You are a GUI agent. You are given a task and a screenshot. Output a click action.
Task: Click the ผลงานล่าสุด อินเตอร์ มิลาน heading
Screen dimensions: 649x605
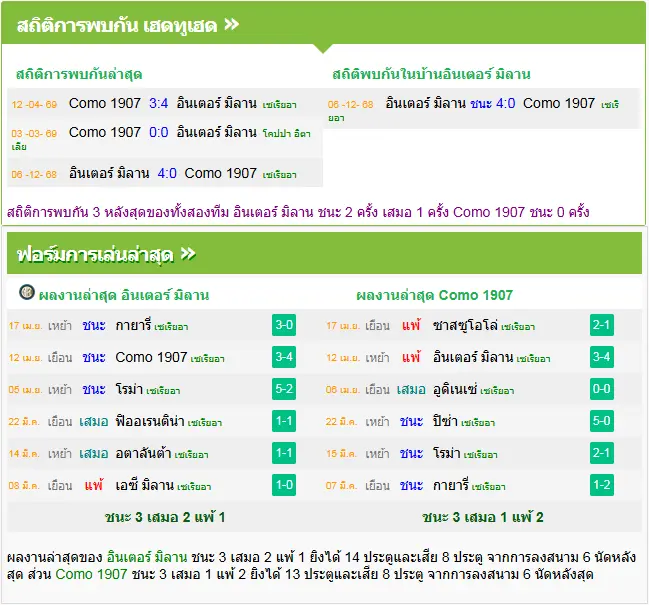tap(124, 295)
